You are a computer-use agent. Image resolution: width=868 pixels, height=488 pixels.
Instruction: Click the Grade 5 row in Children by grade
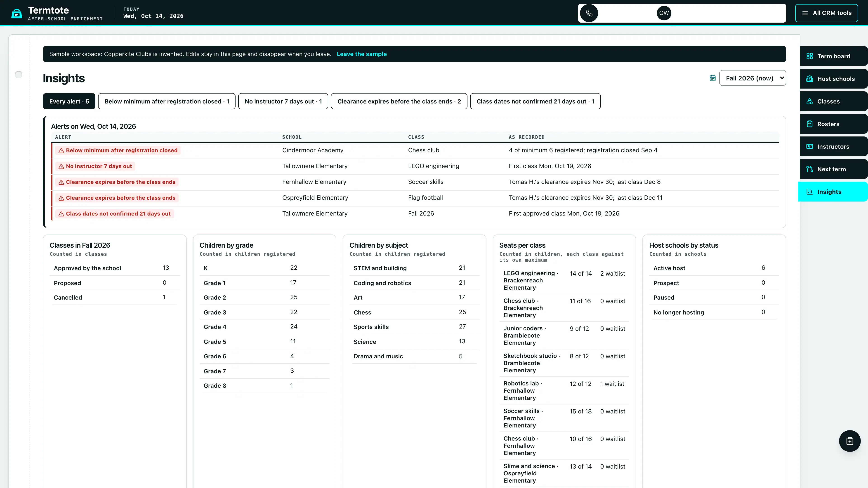(x=264, y=342)
